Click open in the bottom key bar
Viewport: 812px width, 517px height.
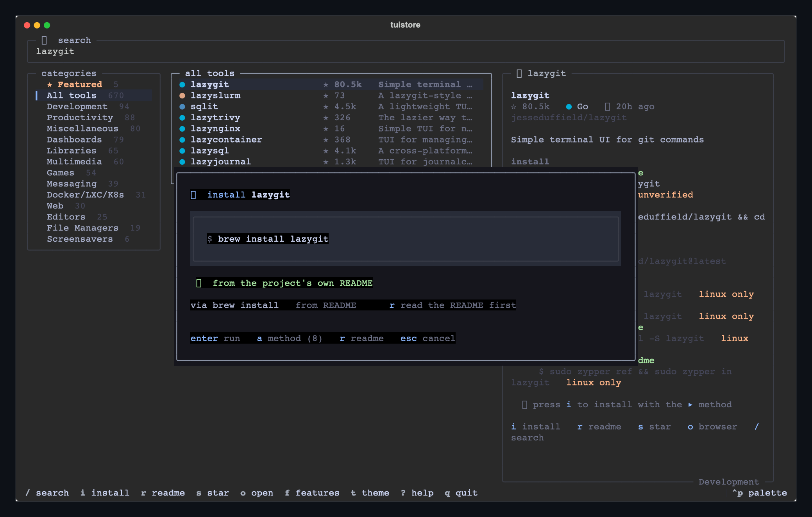coord(257,493)
